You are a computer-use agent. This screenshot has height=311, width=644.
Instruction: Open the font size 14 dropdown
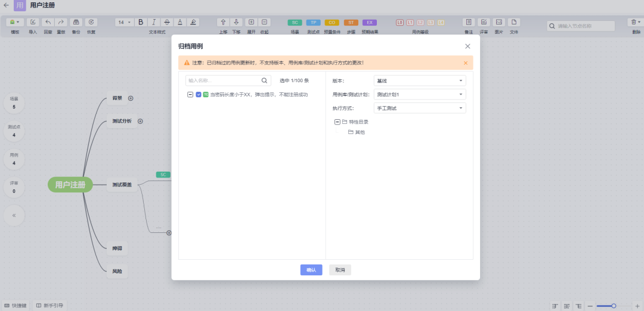tap(124, 22)
